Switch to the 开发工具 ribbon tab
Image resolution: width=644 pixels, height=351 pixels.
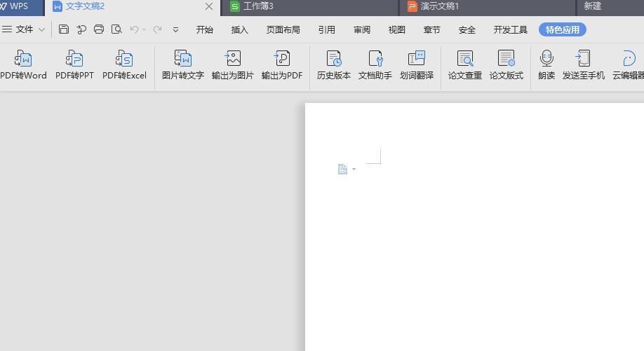point(511,29)
